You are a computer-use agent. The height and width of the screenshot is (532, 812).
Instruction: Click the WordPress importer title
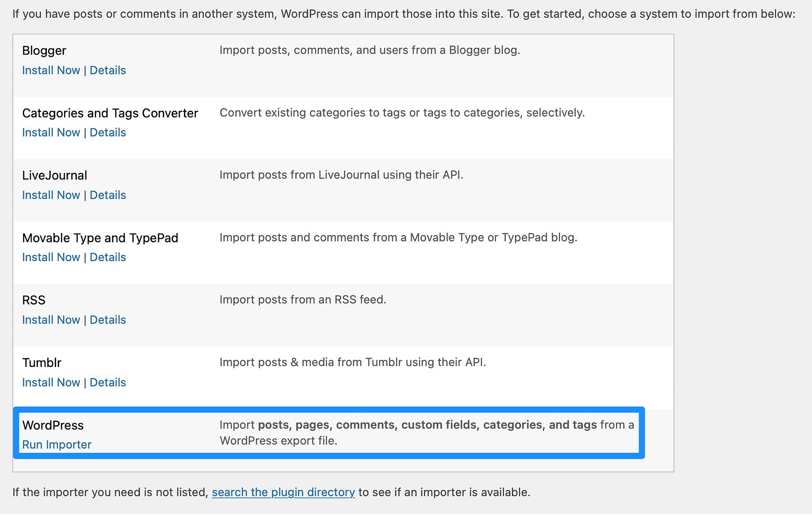coord(53,425)
